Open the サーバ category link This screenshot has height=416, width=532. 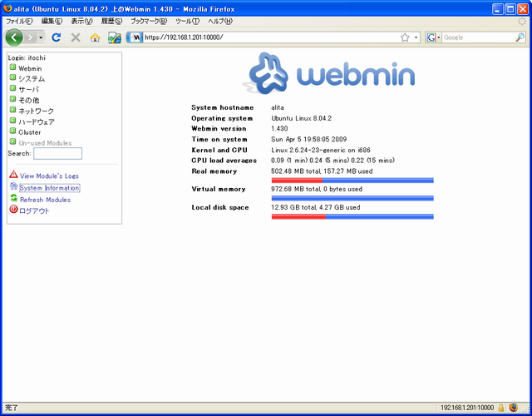[x=29, y=90]
